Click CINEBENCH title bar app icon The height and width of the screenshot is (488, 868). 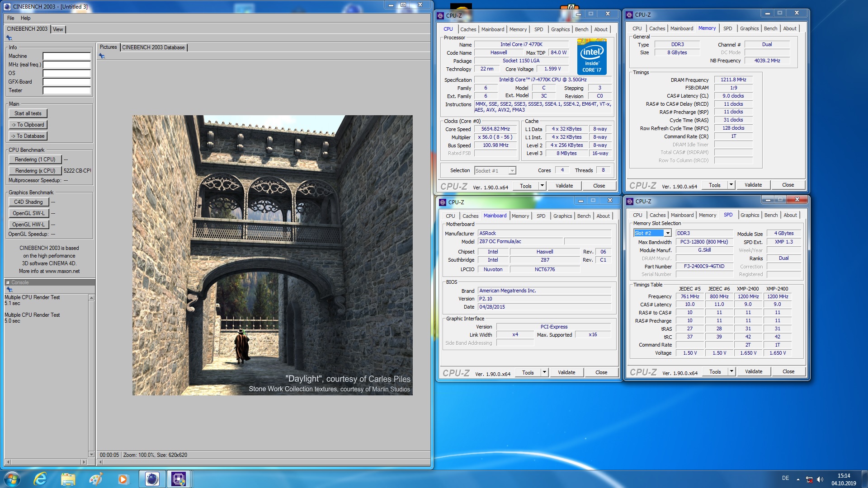pos(7,6)
